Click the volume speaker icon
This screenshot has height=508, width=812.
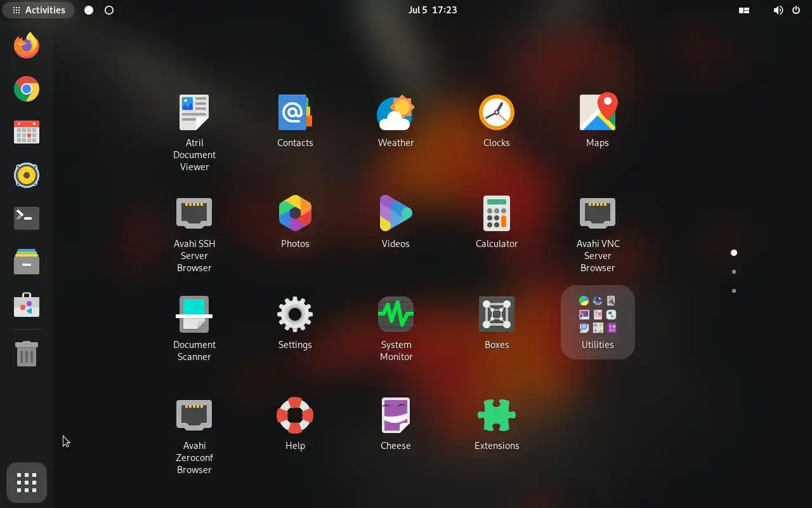pos(778,10)
